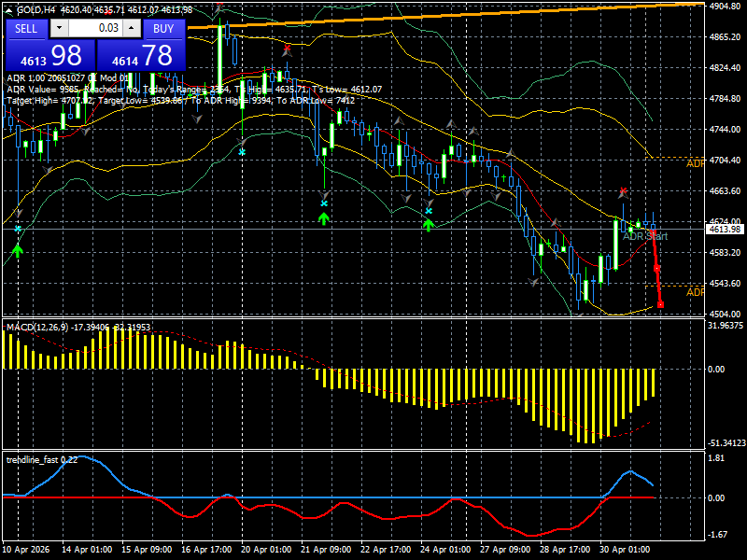Click the MACD scale value 31.96375
747x560 pixels.
[726, 326]
